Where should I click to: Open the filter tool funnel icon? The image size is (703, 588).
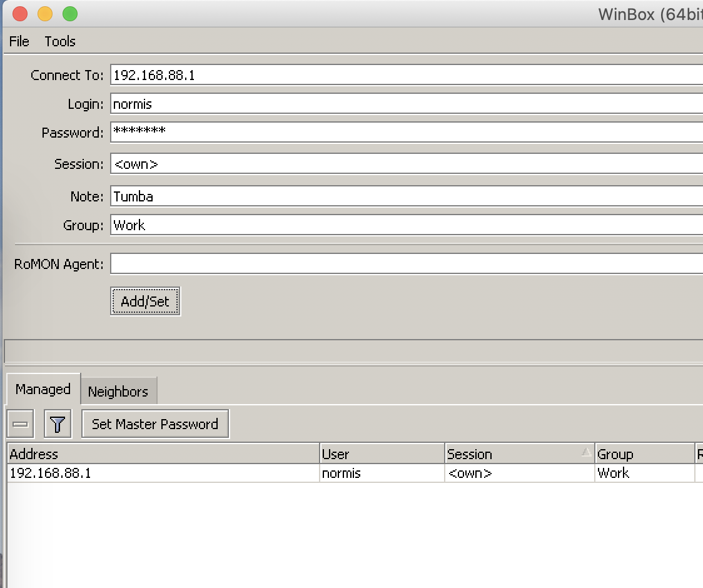tap(57, 423)
